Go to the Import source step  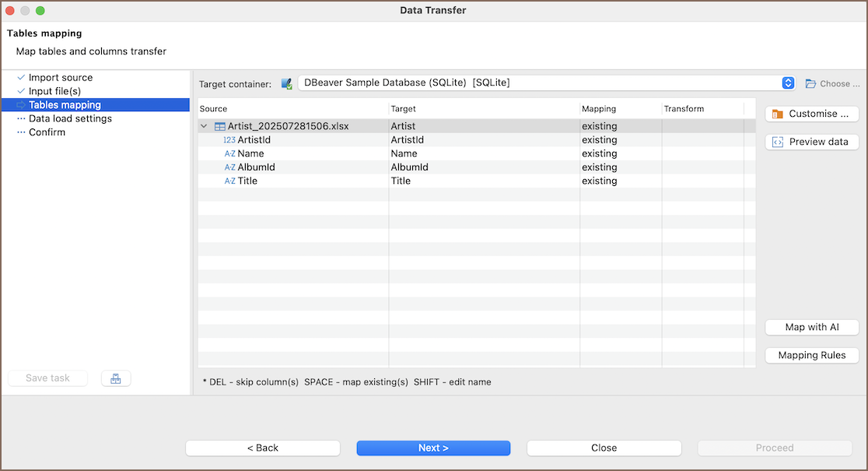pos(61,78)
